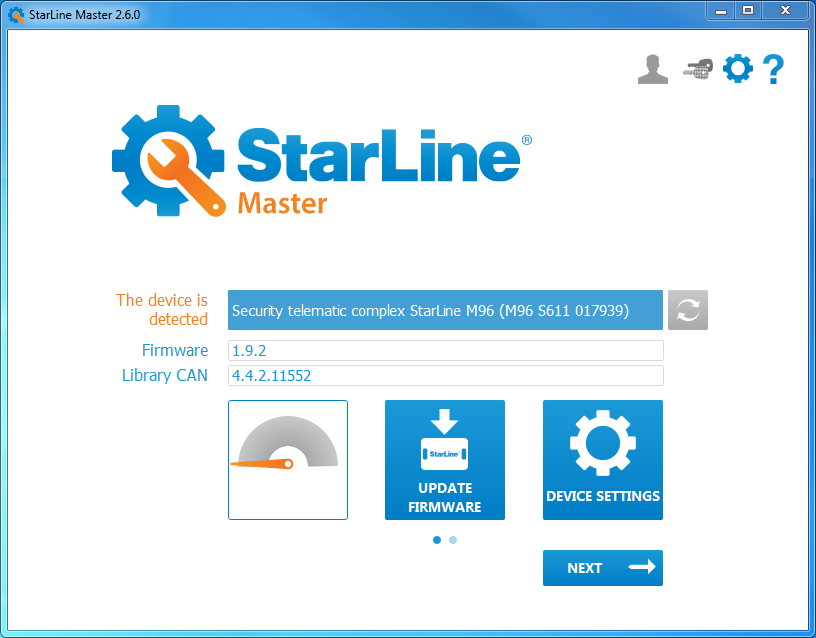Click the gray key access icon
The height and width of the screenshot is (638, 816).
(x=696, y=69)
